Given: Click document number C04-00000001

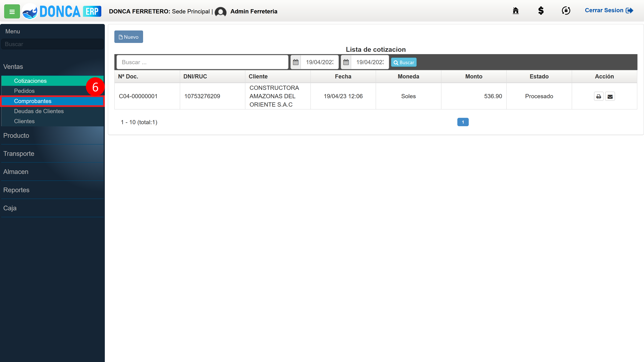Looking at the screenshot, I should pos(138,96).
